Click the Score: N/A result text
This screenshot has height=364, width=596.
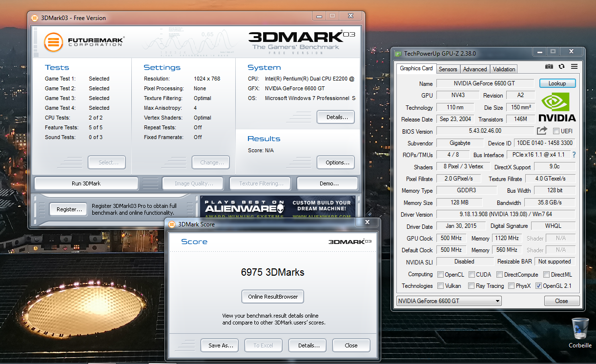261,150
